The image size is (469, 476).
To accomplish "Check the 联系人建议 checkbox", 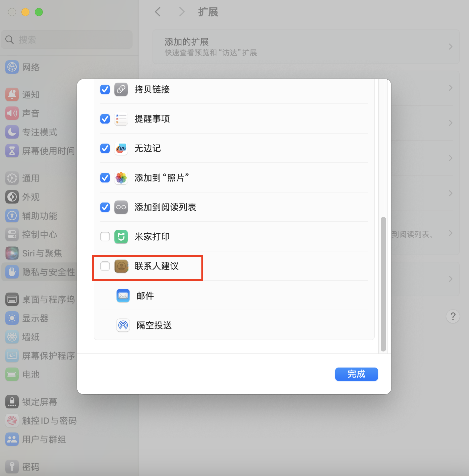I will point(105,266).
